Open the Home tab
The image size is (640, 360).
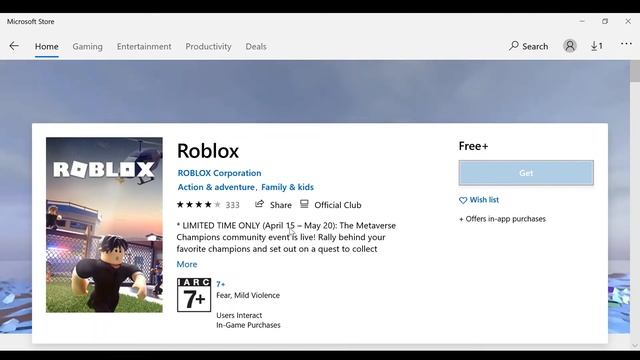coord(47,47)
